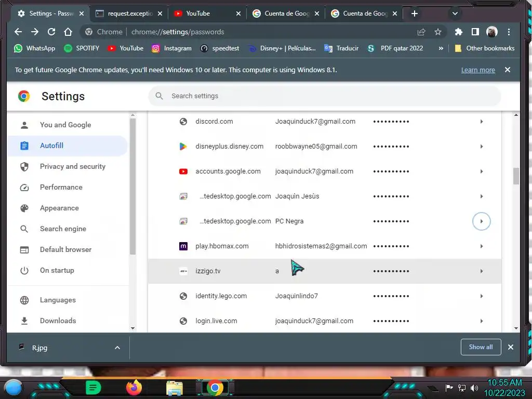Open the YouTube bookmark in bookmarks bar
Screen dimensions: 532x399
pos(125,48)
